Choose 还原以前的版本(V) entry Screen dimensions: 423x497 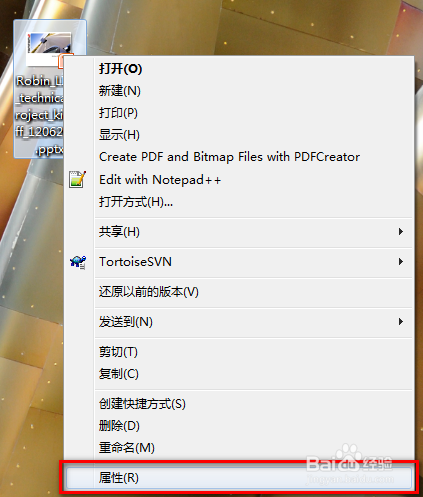tap(149, 292)
